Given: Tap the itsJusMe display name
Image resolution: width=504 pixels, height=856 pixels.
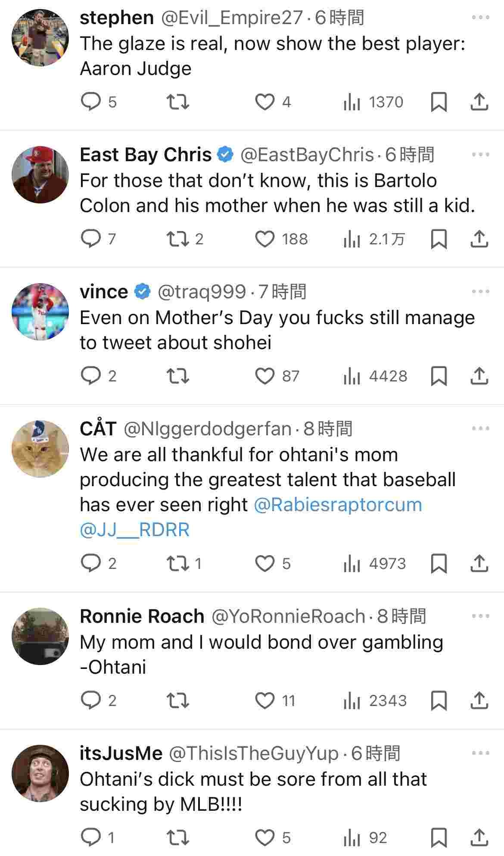Looking at the screenshot, I should [121, 753].
